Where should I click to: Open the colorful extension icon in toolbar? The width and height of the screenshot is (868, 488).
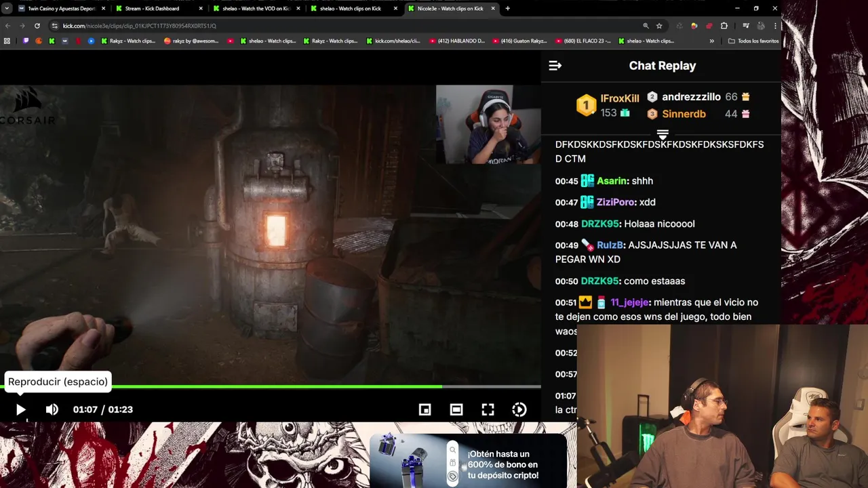tap(694, 26)
